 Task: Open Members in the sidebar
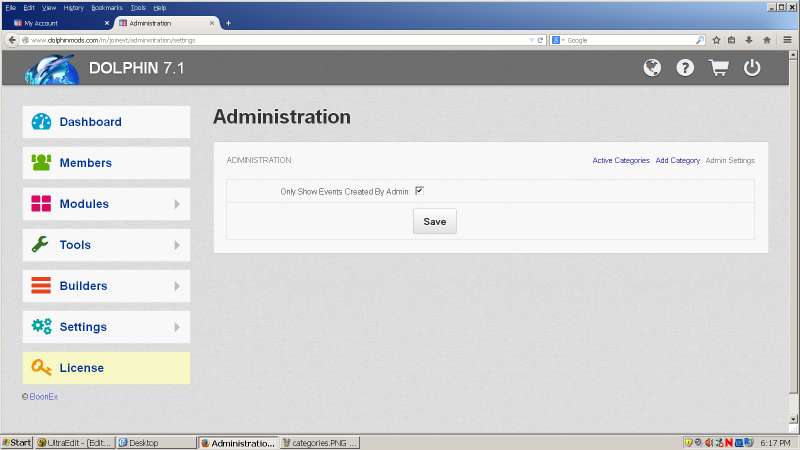point(106,163)
